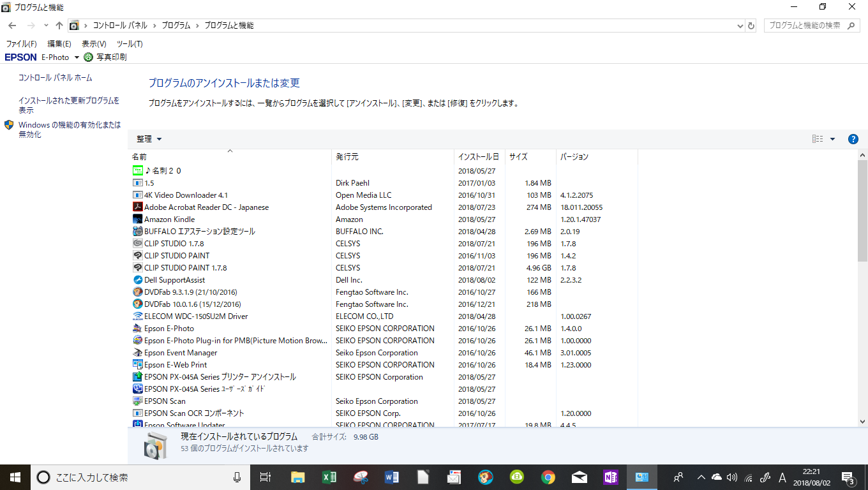Click the vertical scrollbar of program list

point(862,288)
